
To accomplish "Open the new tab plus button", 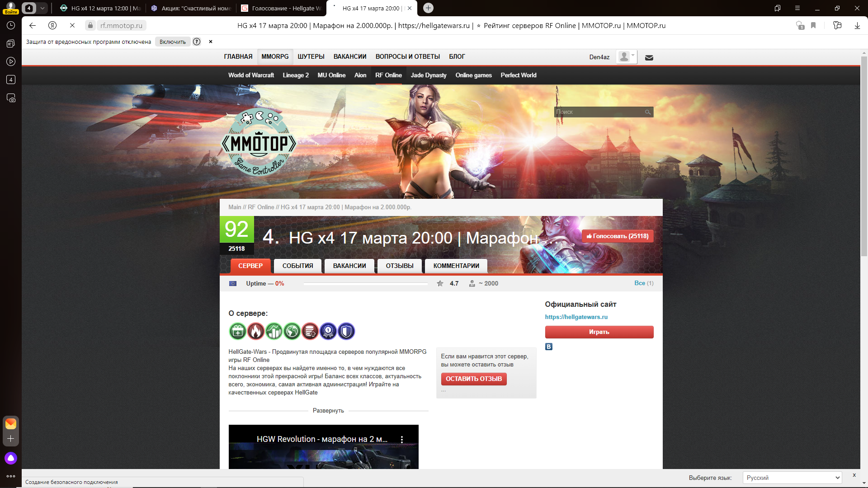I will [429, 8].
